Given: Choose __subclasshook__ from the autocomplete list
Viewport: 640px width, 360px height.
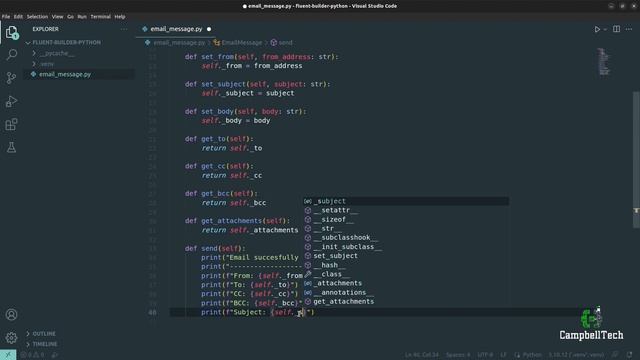Looking at the screenshot, I should (x=406, y=238).
